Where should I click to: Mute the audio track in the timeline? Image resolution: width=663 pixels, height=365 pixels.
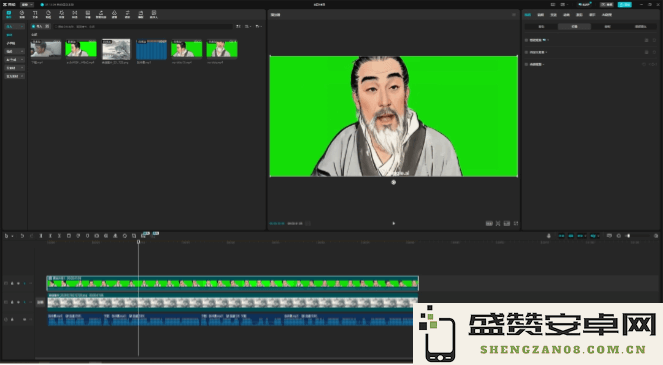pos(25,319)
